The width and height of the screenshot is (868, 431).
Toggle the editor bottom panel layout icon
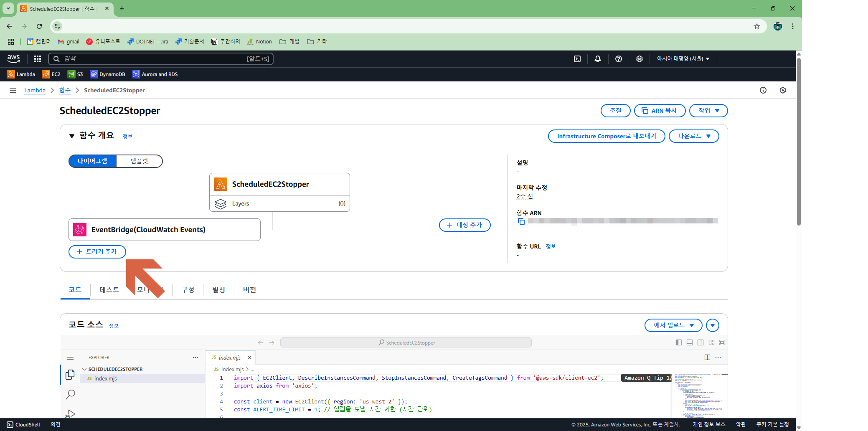pyautogui.click(x=690, y=342)
